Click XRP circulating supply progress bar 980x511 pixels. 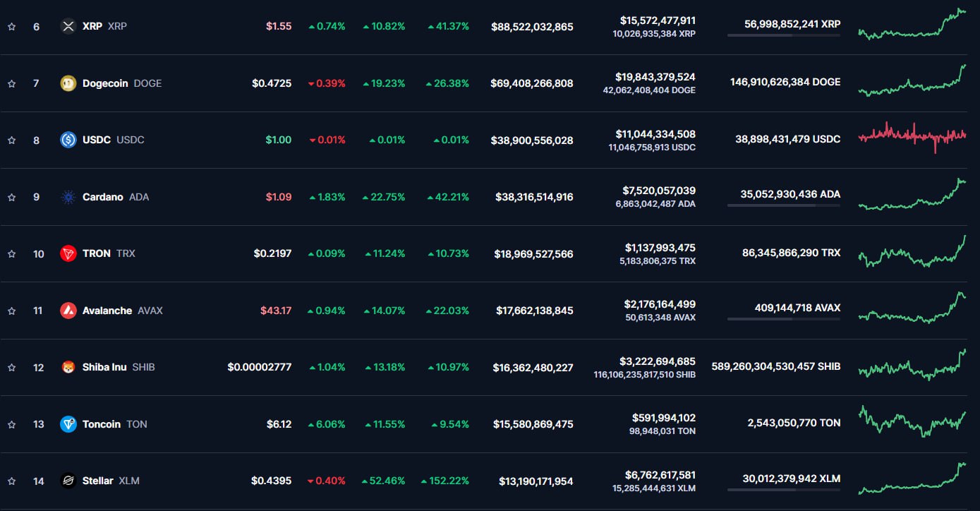coord(784,35)
